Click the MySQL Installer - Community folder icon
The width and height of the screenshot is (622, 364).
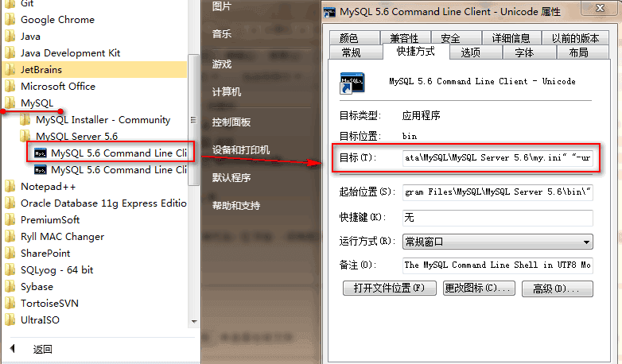(25, 119)
